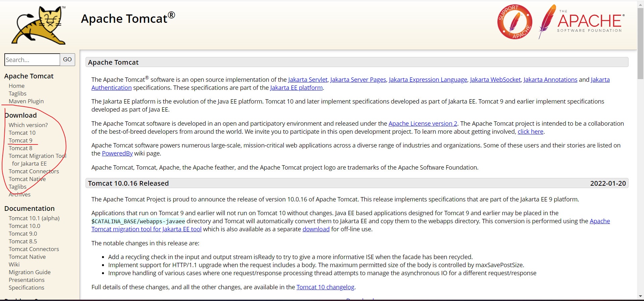Open Tomcat Migration Tool for Jakarta EE

click(37, 160)
